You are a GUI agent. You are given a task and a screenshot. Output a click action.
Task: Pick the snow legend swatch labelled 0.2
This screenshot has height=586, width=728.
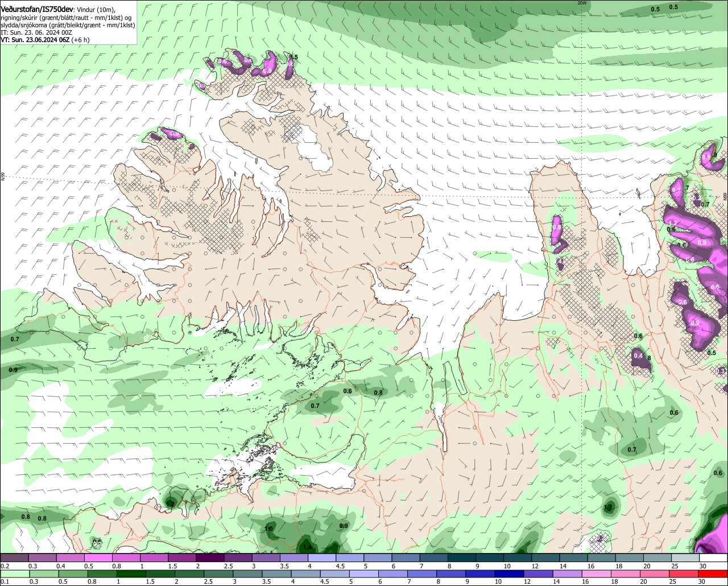14,558
